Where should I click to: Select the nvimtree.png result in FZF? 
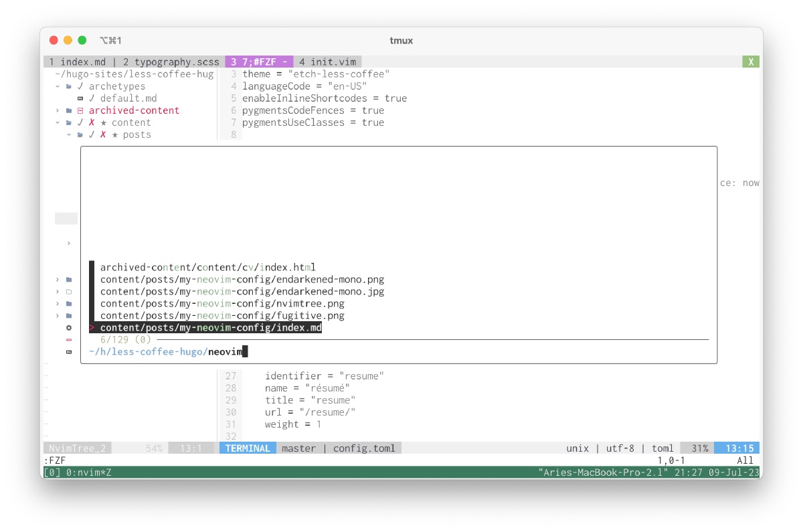tap(222, 303)
